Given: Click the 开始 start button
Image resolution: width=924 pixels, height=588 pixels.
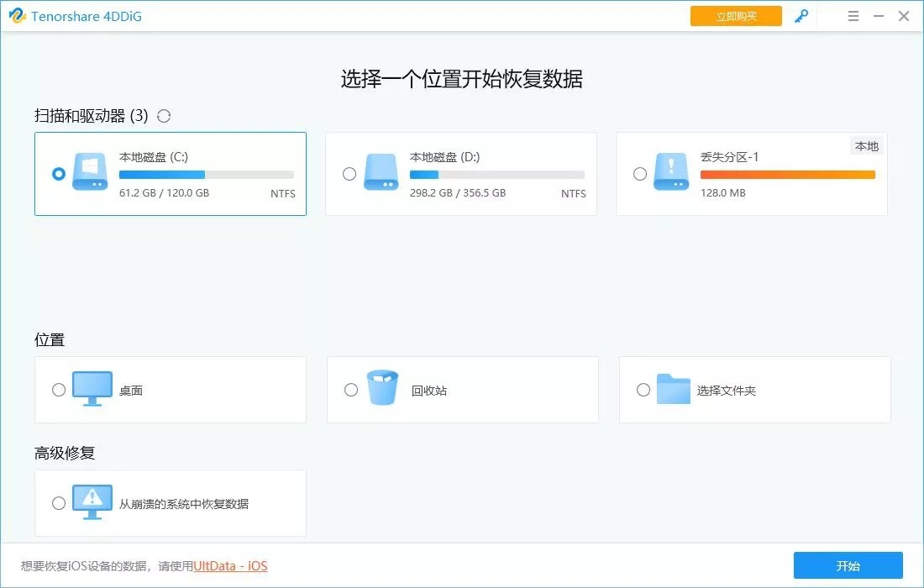Looking at the screenshot, I should [848, 565].
